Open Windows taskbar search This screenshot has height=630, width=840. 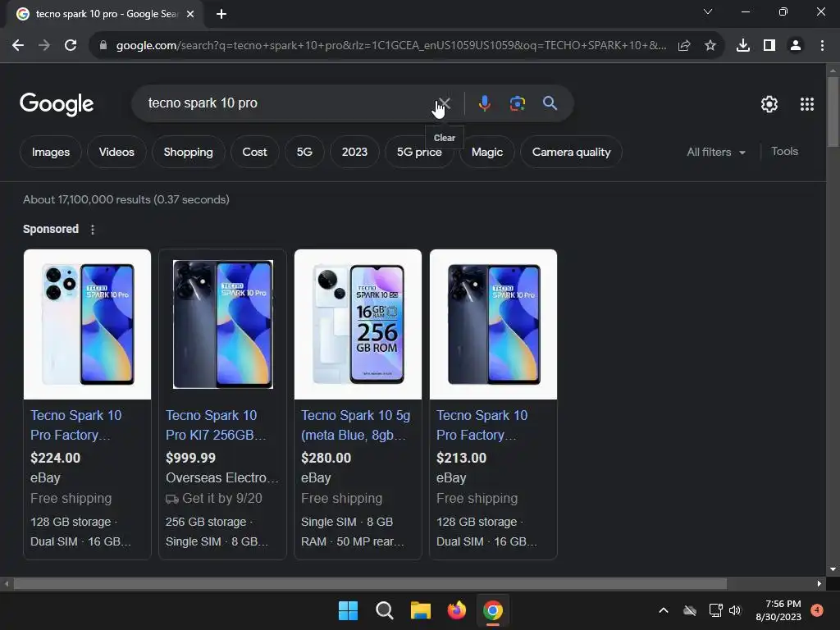click(x=384, y=610)
